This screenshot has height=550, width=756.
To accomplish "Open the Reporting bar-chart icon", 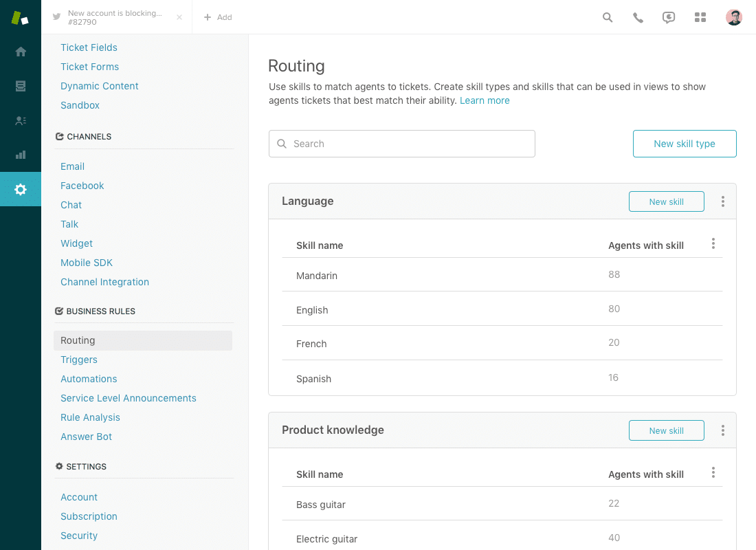I will [x=21, y=155].
